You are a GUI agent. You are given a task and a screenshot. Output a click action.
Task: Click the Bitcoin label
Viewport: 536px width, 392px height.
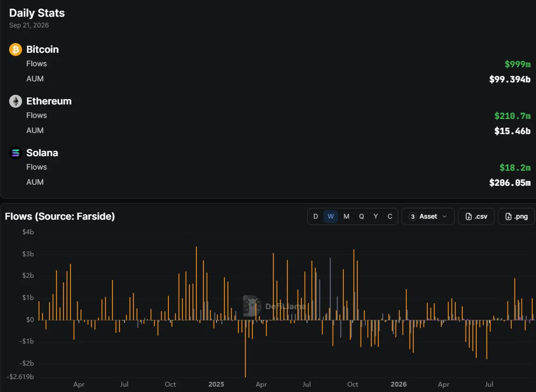click(43, 50)
